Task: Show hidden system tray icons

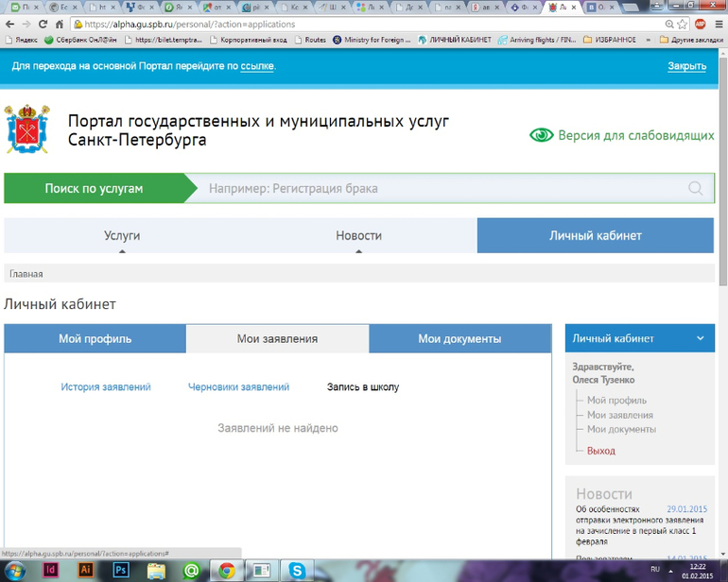Action: pyautogui.click(x=670, y=571)
